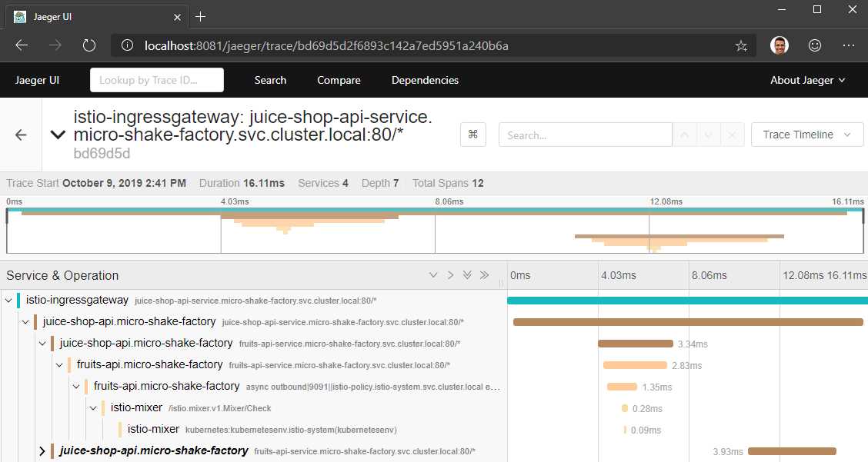This screenshot has height=462, width=868.
Task: Open browser settings and more menu
Action: (x=849, y=45)
